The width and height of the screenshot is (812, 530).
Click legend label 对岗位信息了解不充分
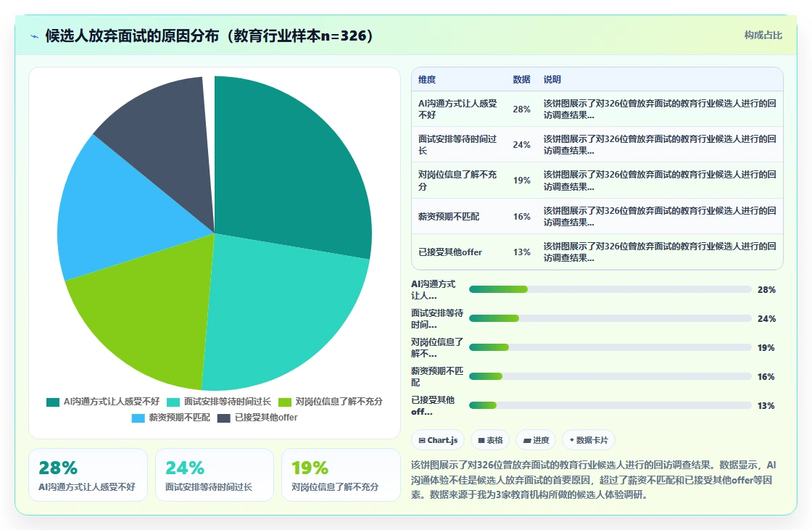[339, 402]
